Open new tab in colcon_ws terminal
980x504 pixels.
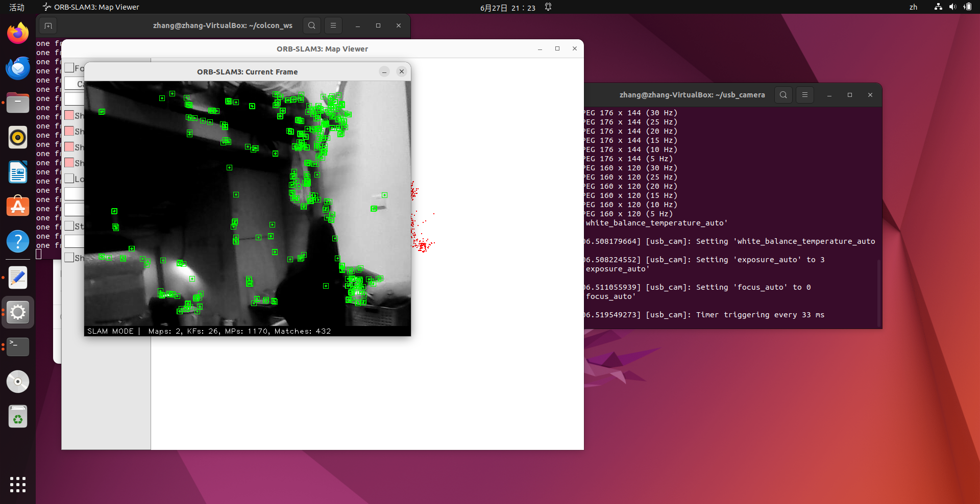48,26
